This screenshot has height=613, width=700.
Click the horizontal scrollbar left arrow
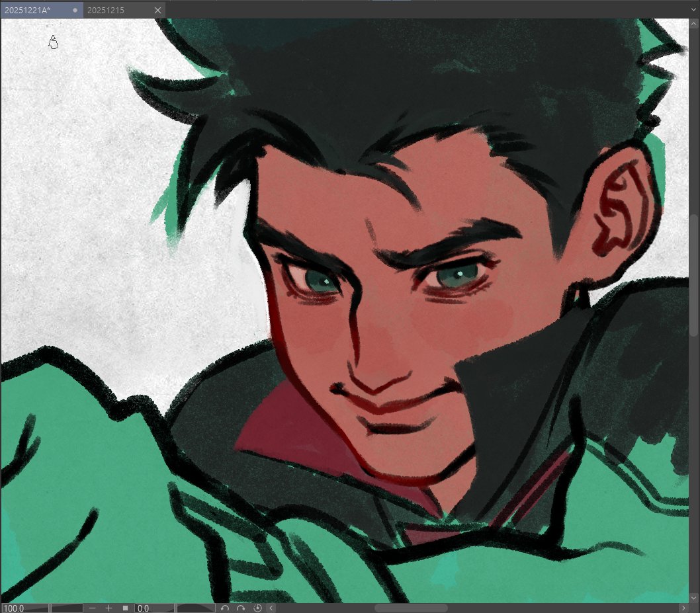[271, 608]
